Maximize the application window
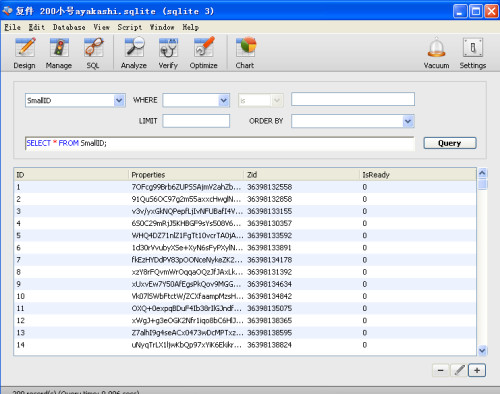This screenshot has width=500, height=394. (x=476, y=11)
